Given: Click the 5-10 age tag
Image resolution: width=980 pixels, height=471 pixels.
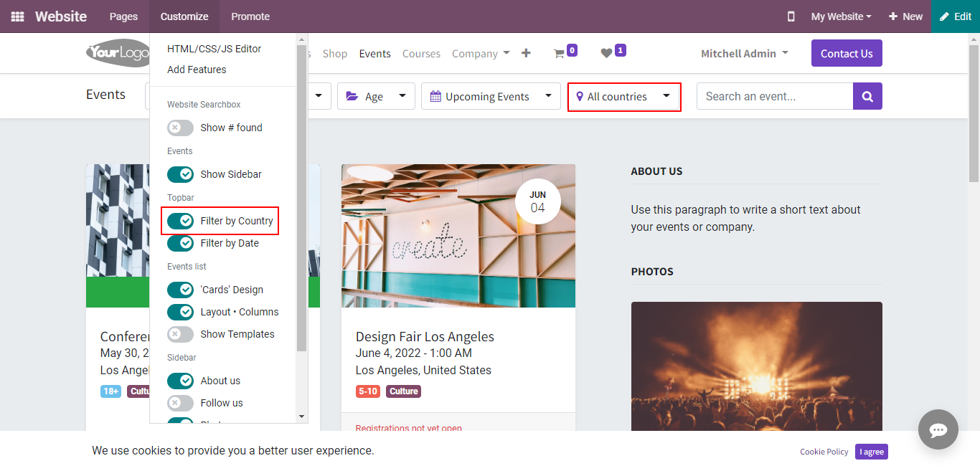Looking at the screenshot, I should coord(368,391).
